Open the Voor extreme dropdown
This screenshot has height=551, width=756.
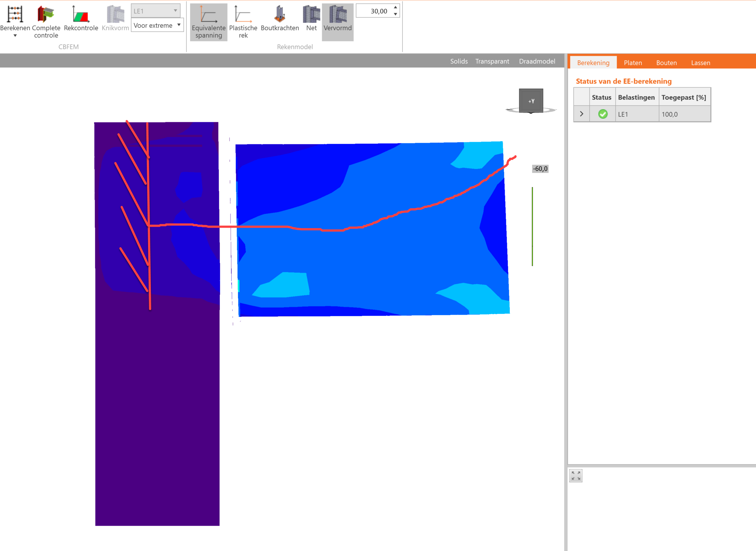(x=157, y=25)
